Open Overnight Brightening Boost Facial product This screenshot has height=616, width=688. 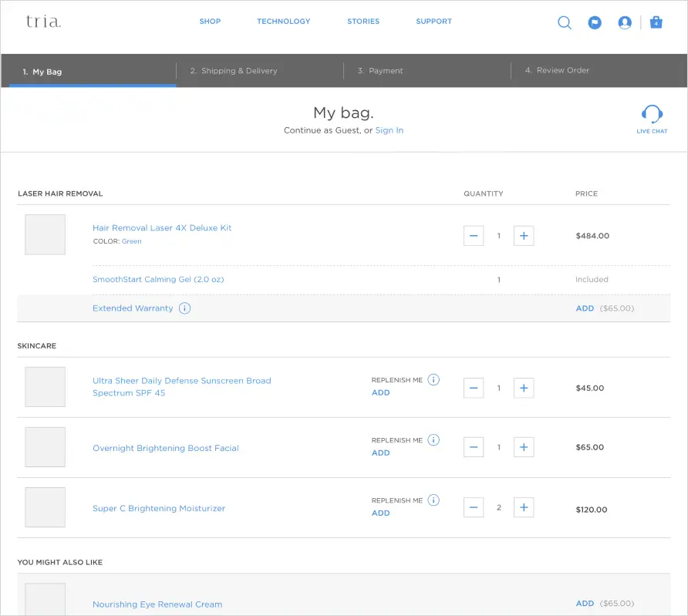click(166, 448)
